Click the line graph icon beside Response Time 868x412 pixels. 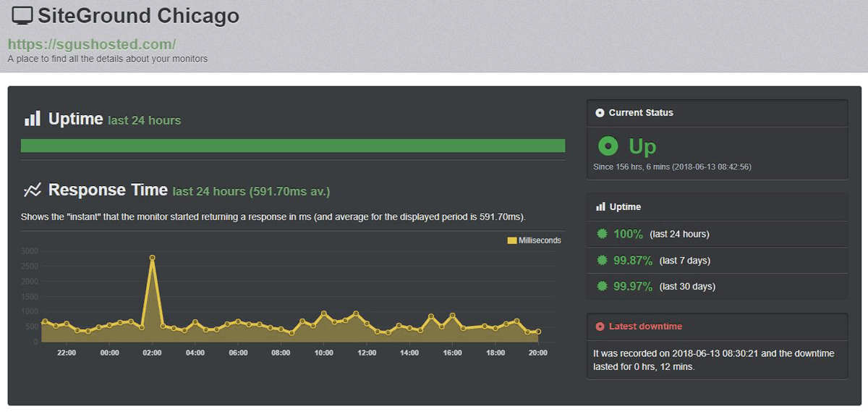click(x=32, y=190)
